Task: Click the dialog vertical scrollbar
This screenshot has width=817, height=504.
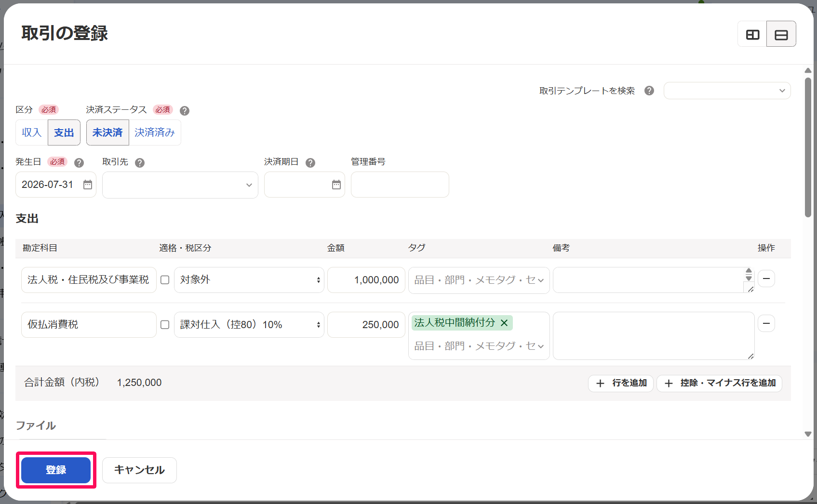Action: click(808, 147)
